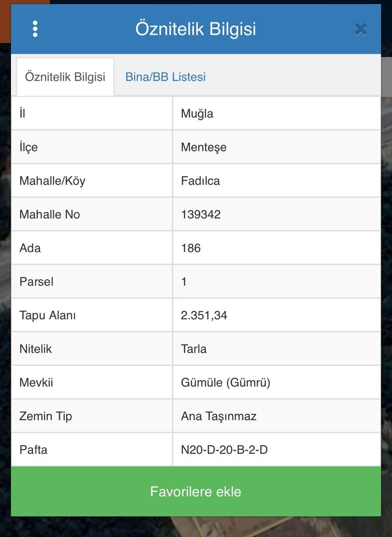Click the Ada value 186
This screenshot has height=537, width=392.
point(191,248)
